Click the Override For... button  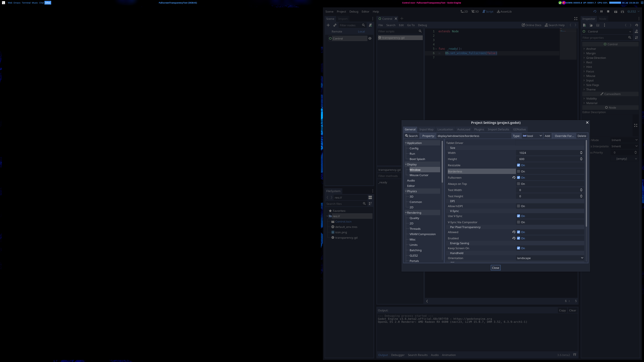[x=564, y=136]
